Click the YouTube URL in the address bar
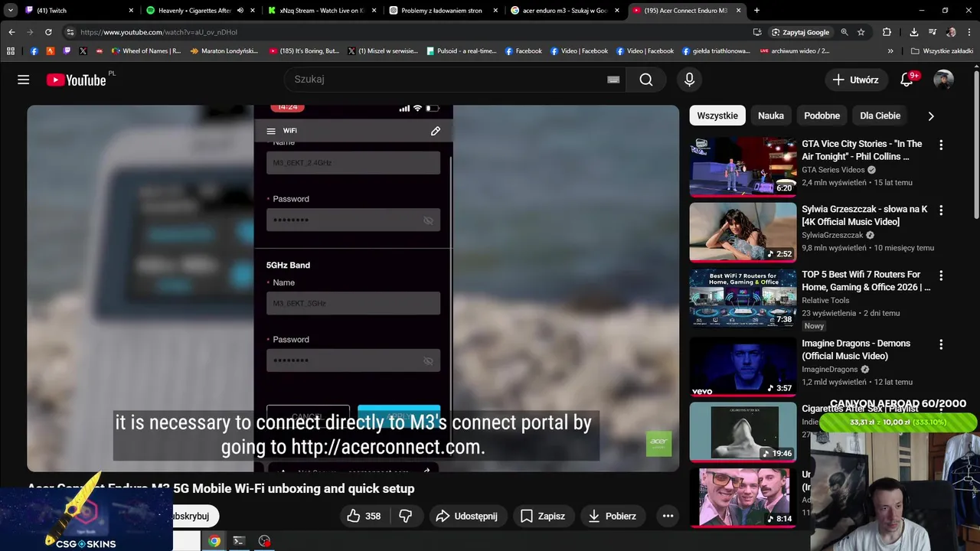980x551 pixels. tap(158, 32)
